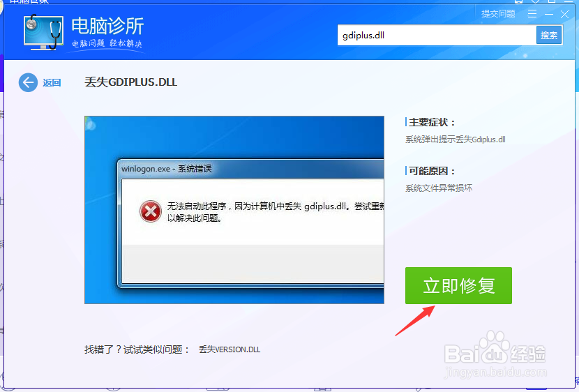
Task: Click the 找错了？试试类似问题 prompt text
Action: (x=137, y=349)
